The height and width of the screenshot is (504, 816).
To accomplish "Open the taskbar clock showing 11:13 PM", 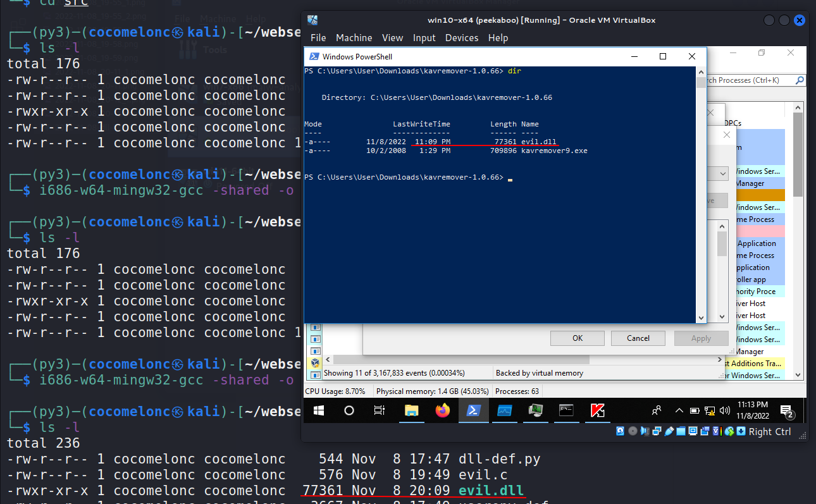I will pos(753,410).
